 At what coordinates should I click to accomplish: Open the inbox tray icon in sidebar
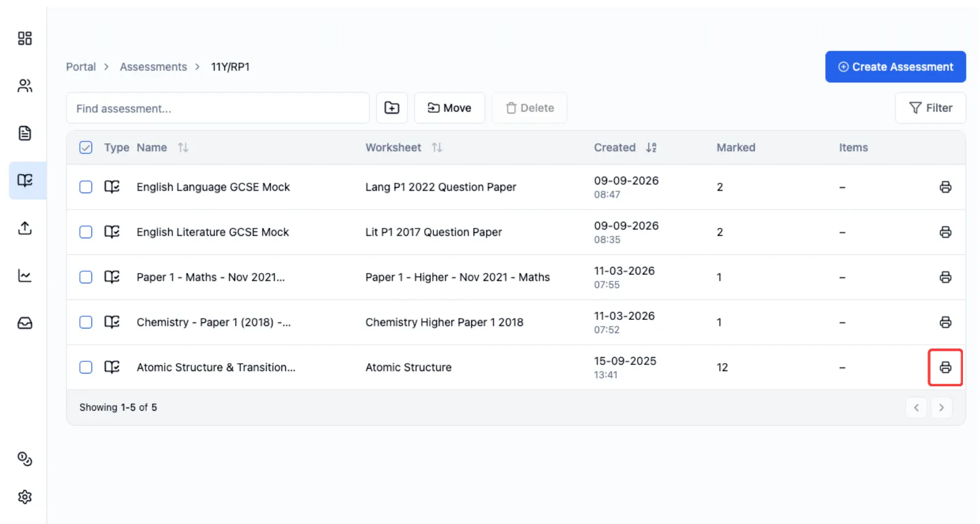[24, 323]
